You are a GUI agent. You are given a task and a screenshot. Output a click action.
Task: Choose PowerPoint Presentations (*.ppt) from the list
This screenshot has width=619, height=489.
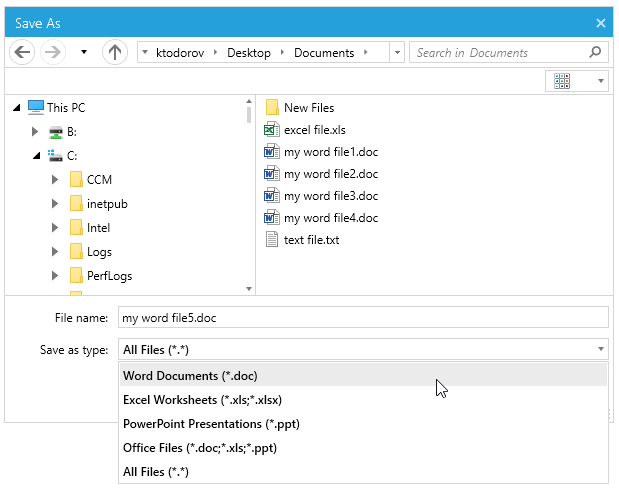[x=363, y=423]
